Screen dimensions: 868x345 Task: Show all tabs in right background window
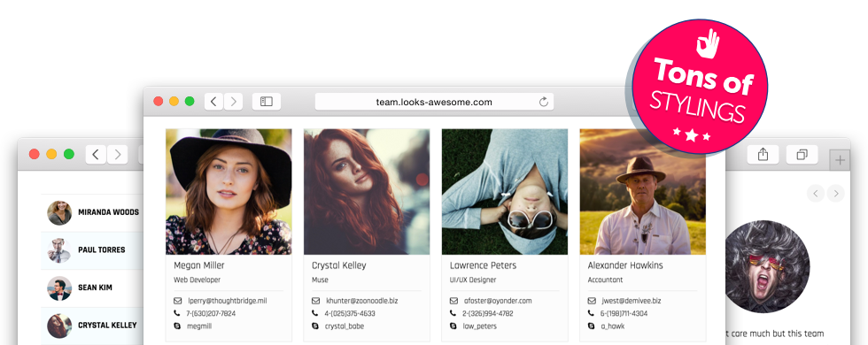tap(802, 154)
